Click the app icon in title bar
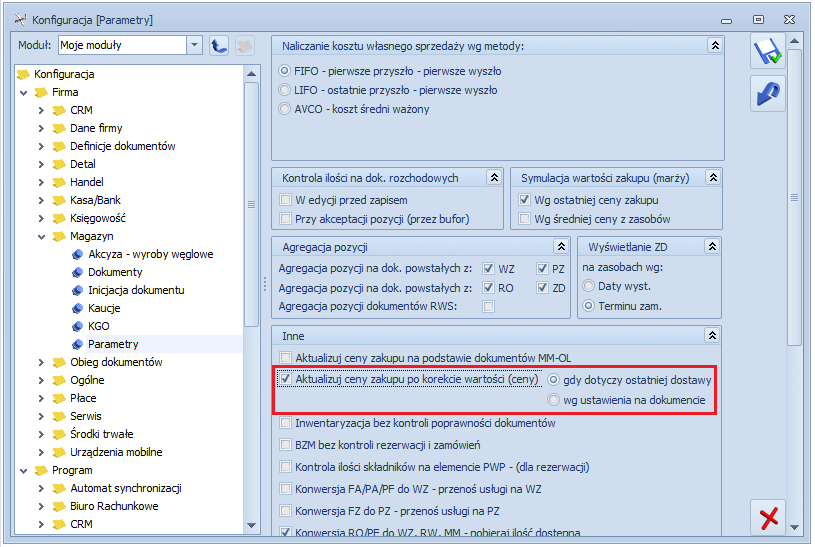Screen dimensions: 815x547 21,20
